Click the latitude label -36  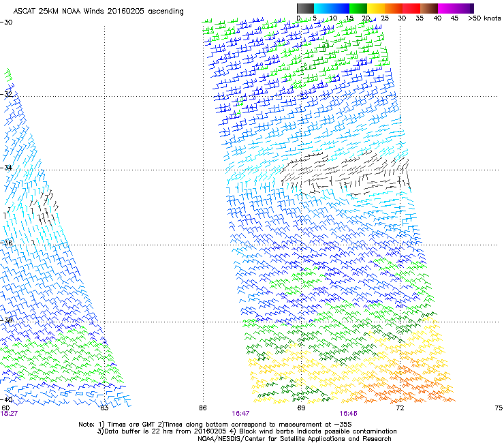[6, 243]
